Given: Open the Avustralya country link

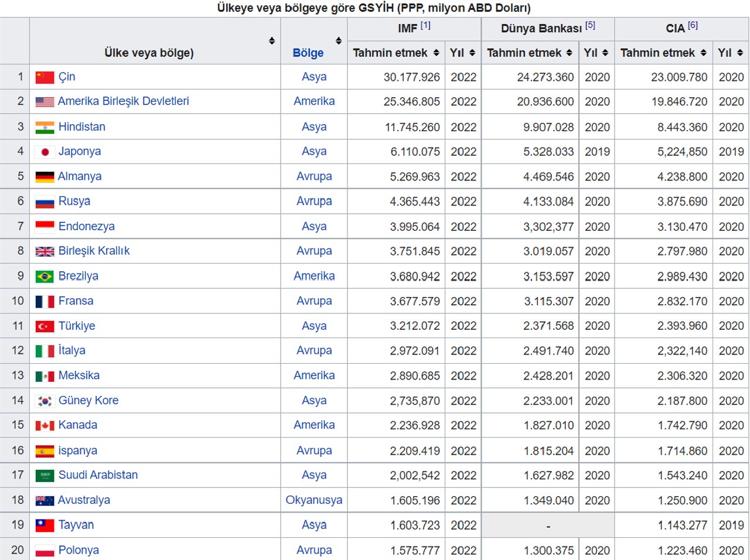Looking at the screenshot, I should click(84, 500).
